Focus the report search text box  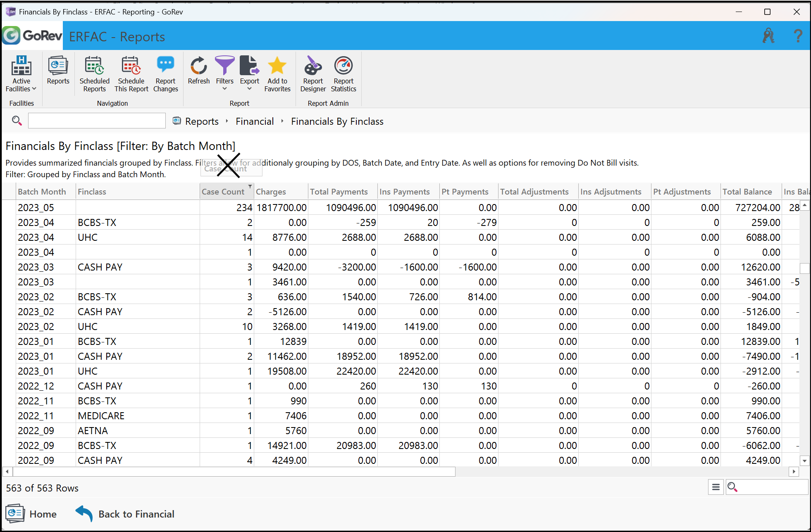pos(97,121)
